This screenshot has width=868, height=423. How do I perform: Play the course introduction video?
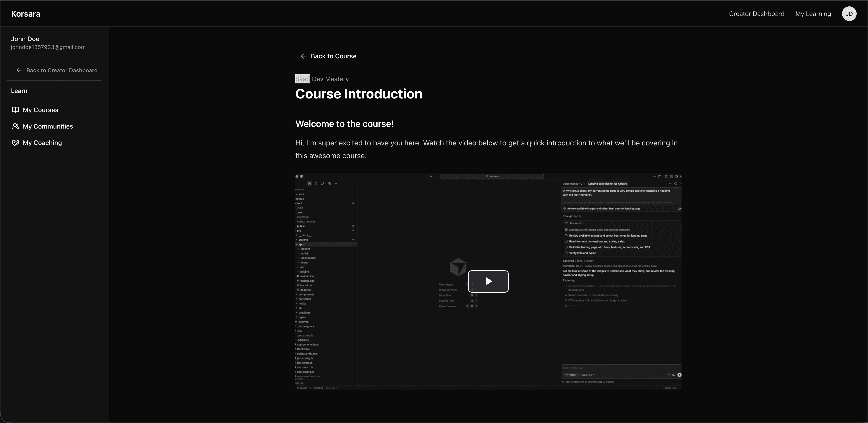pyautogui.click(x=489, y=281)
